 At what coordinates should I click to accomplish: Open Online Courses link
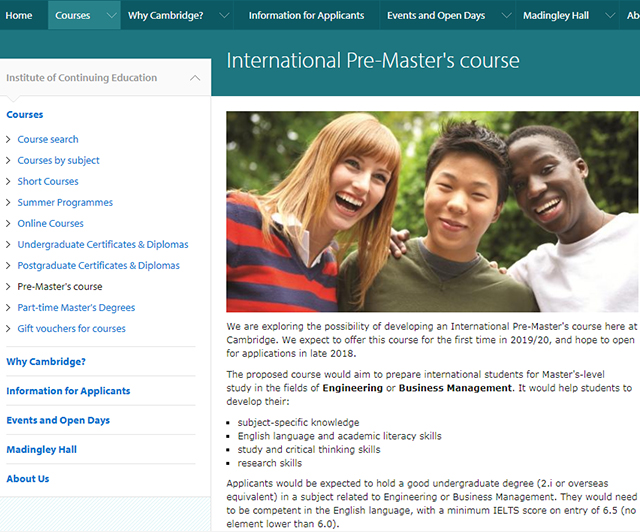(x=50, y=223)
